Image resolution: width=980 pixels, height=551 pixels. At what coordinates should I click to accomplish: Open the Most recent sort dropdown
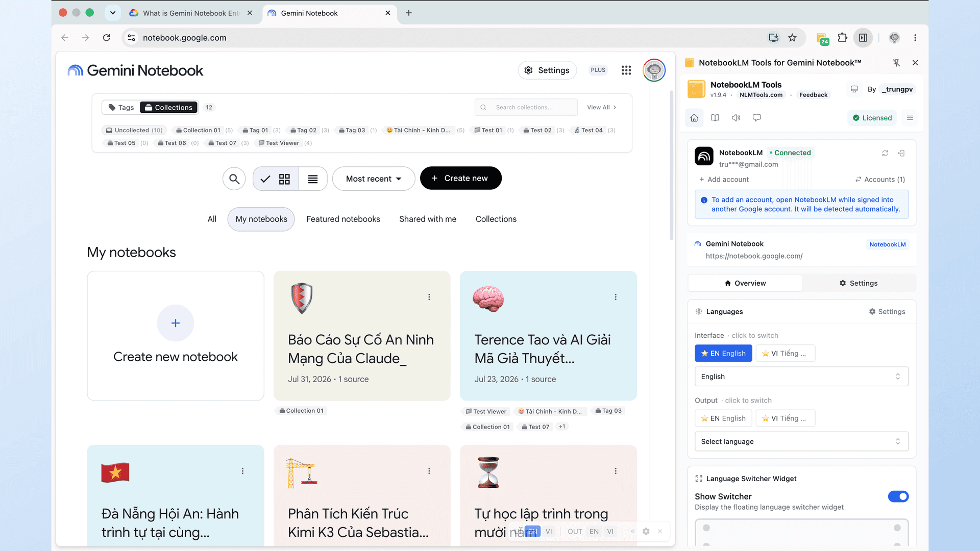pyautogui.click(x=374, y=179)
